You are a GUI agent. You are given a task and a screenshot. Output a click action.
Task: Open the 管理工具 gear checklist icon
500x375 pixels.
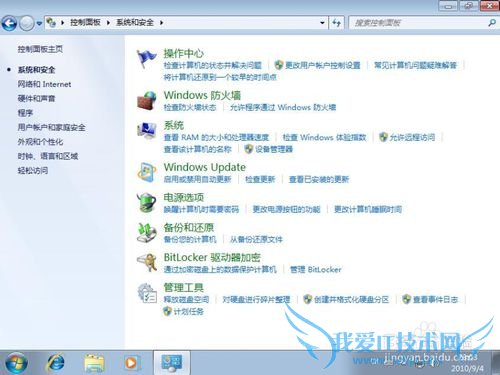click(147, 293)
